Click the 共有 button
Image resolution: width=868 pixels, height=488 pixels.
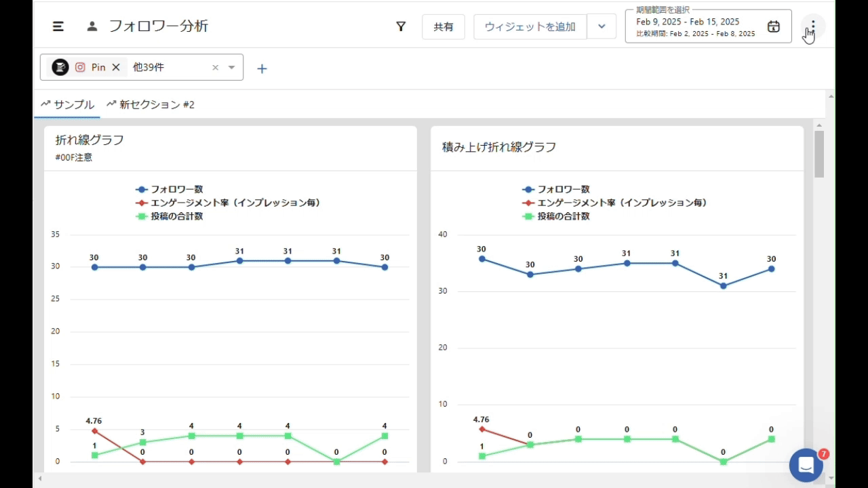click(443, 26)
